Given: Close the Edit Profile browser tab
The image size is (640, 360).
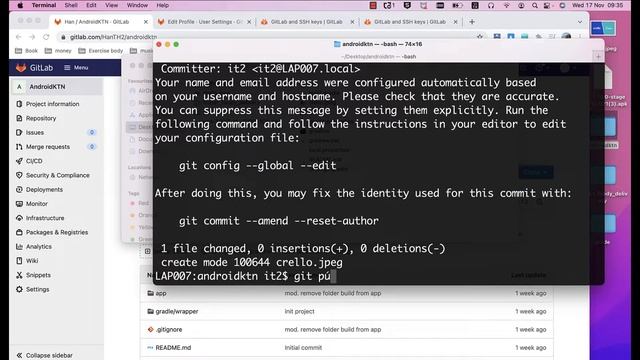Looking at the screenshot, I should pyautogui.click(x=249, y=22).
